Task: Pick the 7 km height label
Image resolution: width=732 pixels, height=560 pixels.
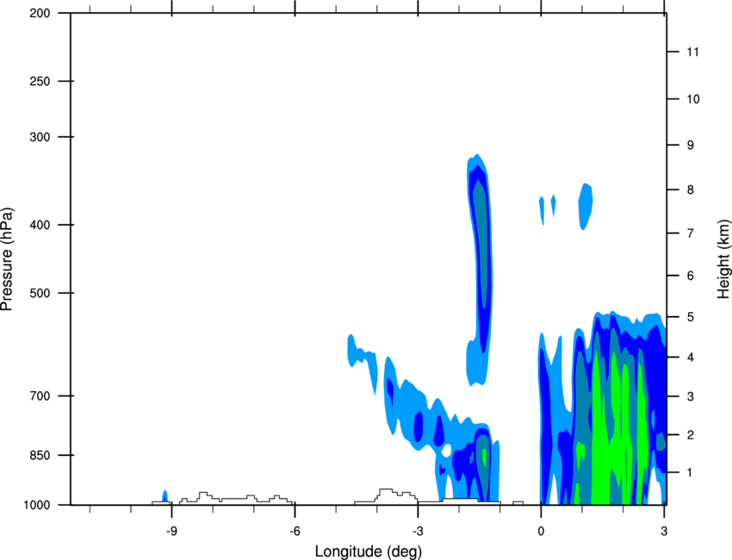Action: pos(690,233)
